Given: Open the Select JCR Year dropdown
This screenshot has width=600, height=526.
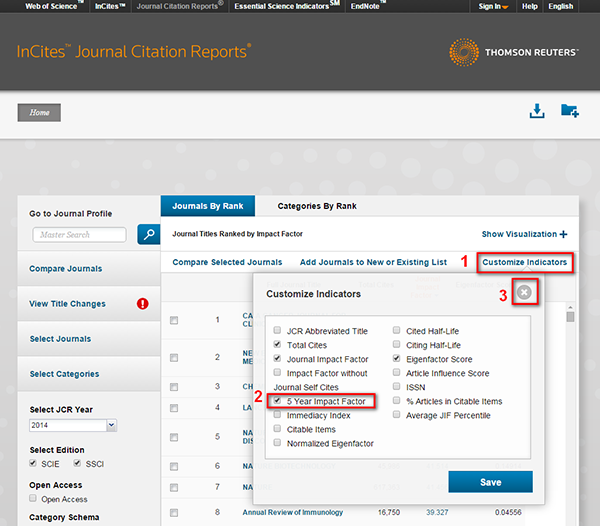Looking at the screenshot, I should click(x=73, y=425).
